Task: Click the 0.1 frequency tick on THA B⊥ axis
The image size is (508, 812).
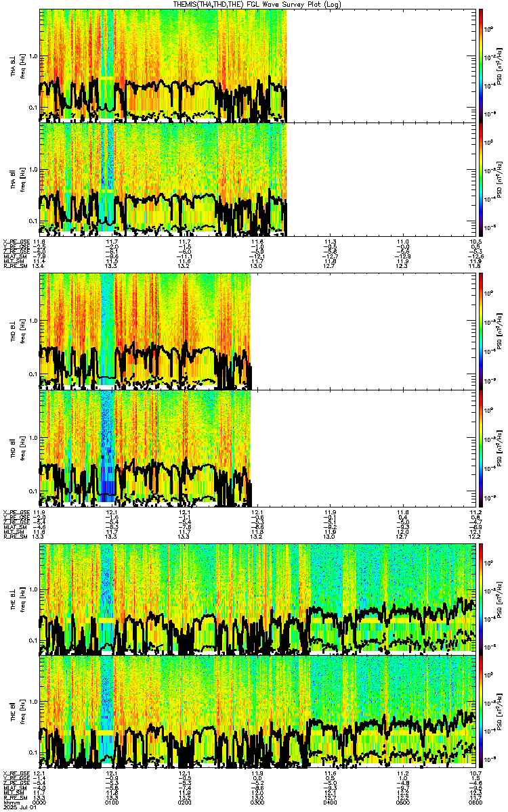Action: coord(33,108)
